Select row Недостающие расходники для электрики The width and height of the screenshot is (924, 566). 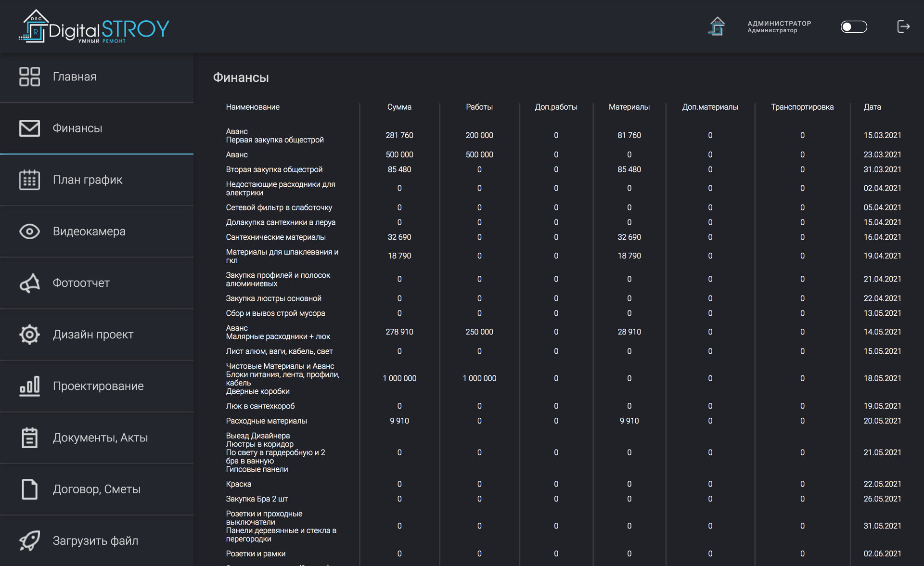click(x=564, y=188)
